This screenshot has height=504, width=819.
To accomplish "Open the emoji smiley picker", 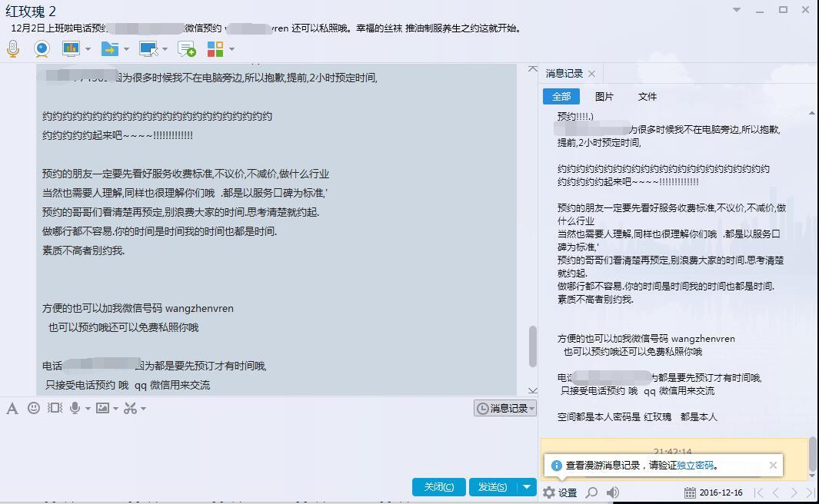I will [x=33, y=408].
